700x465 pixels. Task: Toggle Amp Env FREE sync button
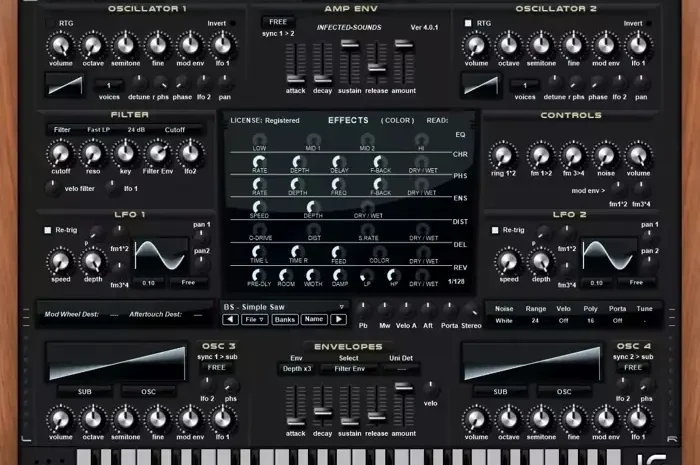(x=278, y=22)
